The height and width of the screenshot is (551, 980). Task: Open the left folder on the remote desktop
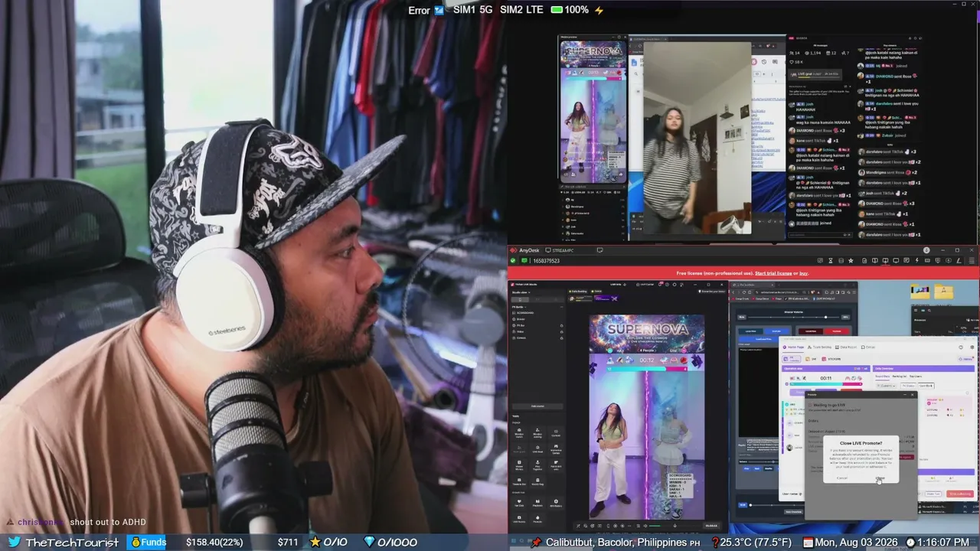pyautogui.click(x=920, y=292)
